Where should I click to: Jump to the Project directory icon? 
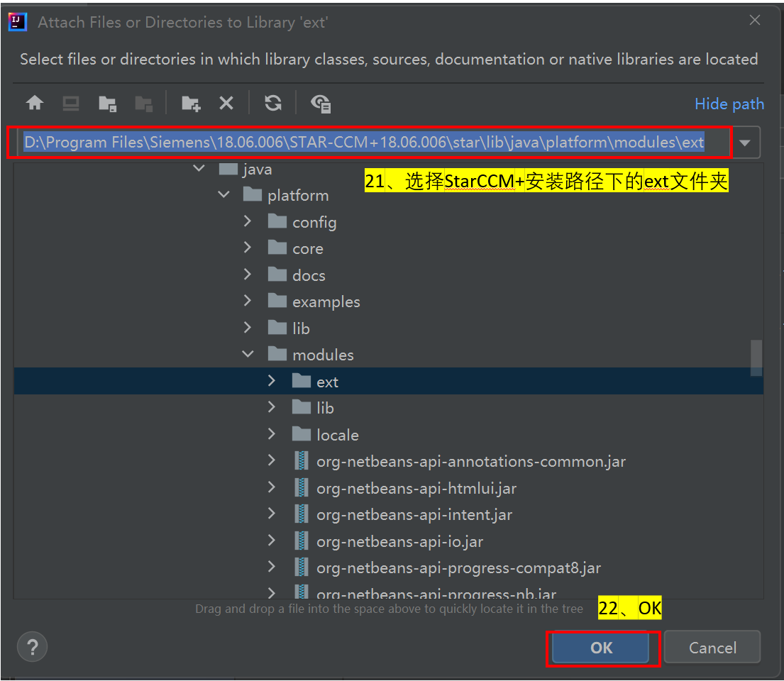coord(108,104)
